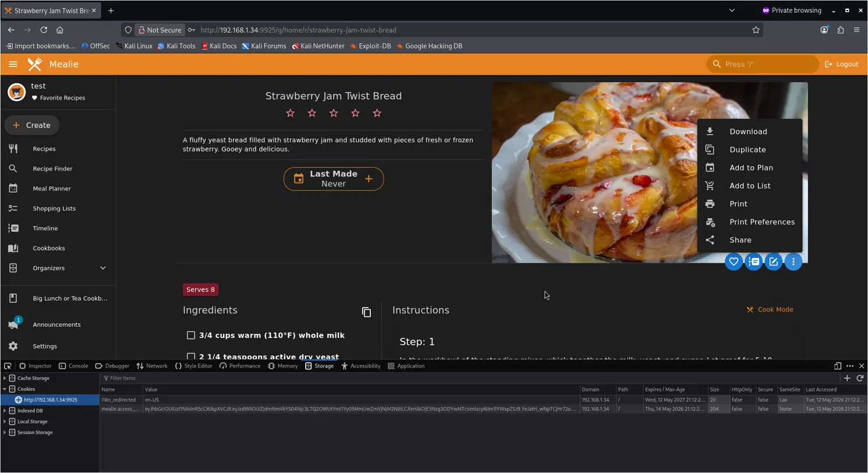Screen dimensions: 868x473
Task: Open Big Lunch or Tea Cookbook entry
Action: (58, 298)
